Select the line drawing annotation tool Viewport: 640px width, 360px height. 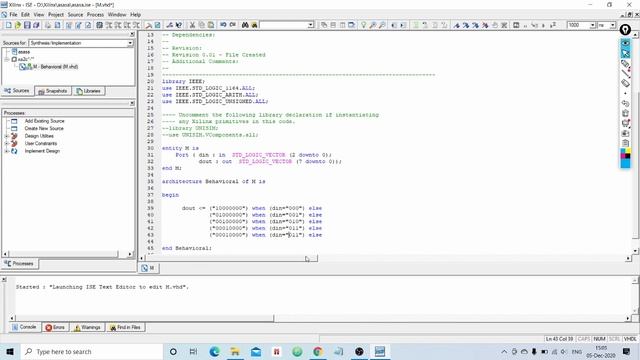[625, 73]
